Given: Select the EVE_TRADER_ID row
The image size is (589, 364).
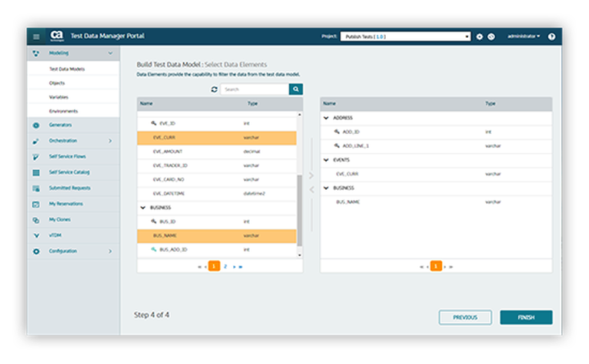Looking at the screenshot, I should (217, 166).
